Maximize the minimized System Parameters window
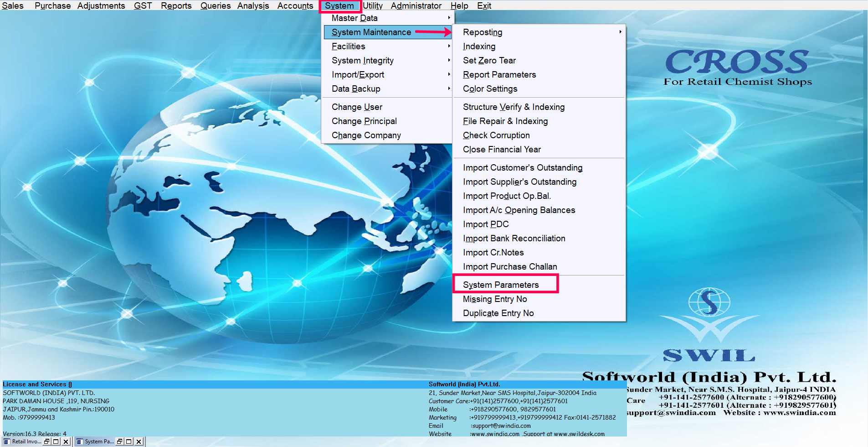This screenshot has width=868, height=447. (129, 442)
